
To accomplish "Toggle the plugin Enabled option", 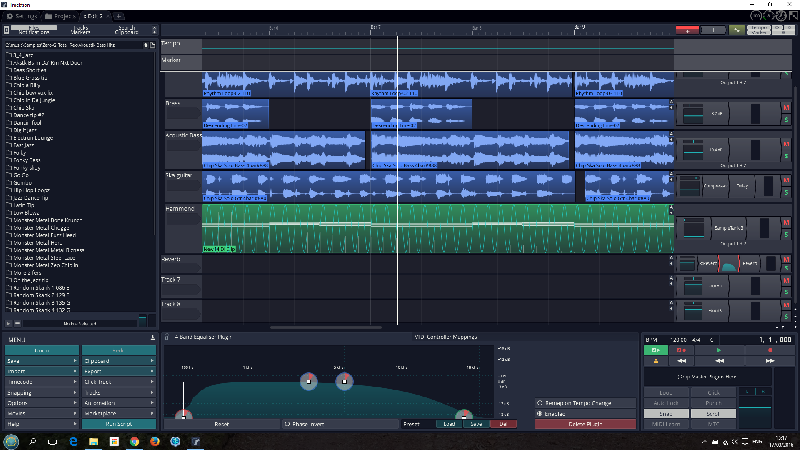I will tap(585, 414).
